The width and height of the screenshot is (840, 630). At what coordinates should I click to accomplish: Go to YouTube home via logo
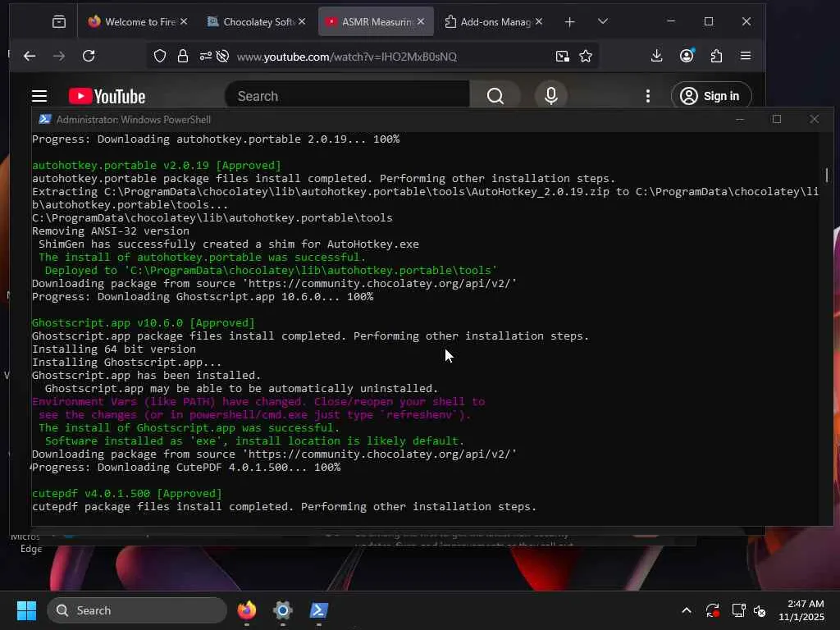point(107,97)
